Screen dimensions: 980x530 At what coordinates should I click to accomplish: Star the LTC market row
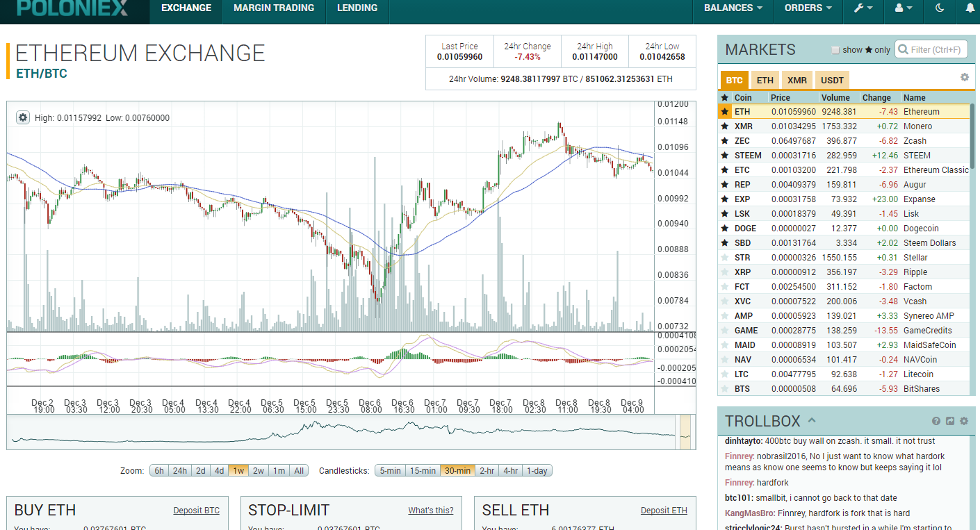(x=725, y=374)
